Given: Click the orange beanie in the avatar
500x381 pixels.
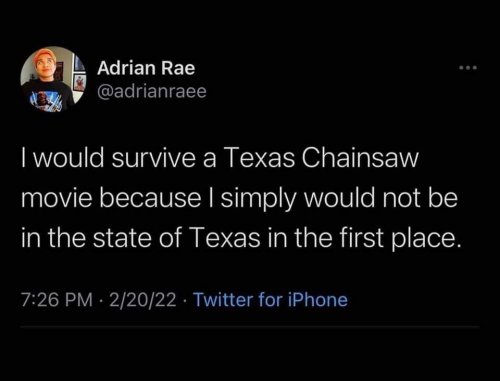Looking at the screenshot, I should (45, 56).
